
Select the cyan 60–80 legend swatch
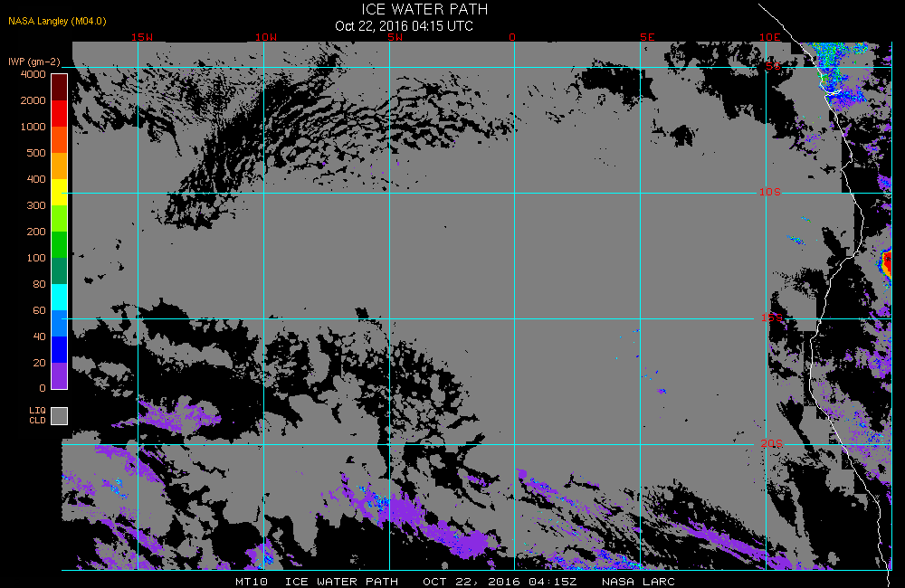tap(60, 298)
